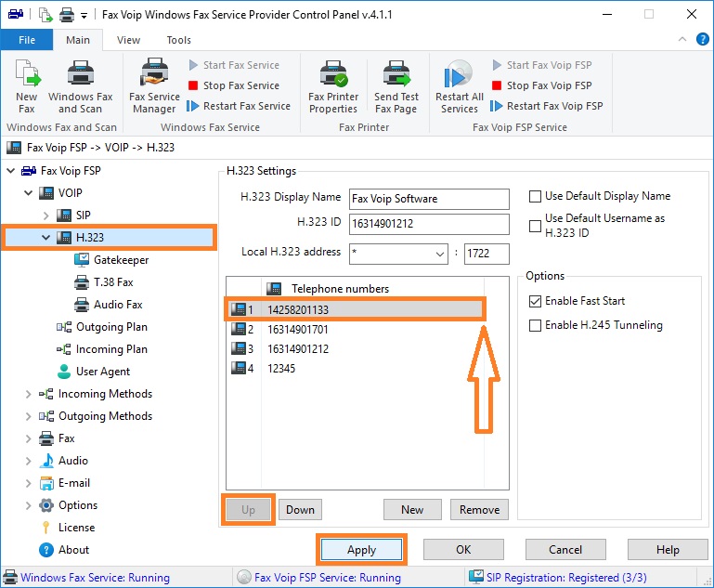Click the Down button
Screen dimensions: 714x588
click(300, 510)
